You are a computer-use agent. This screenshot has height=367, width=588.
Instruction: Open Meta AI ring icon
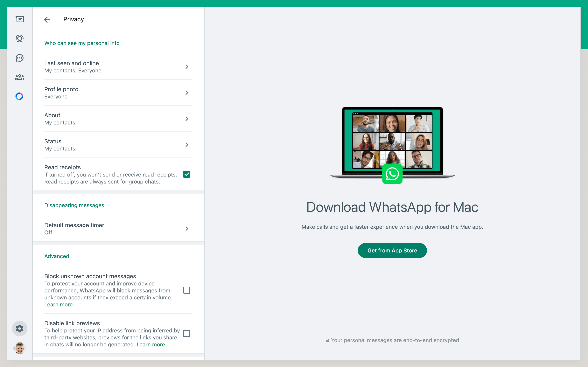[19, 96]
